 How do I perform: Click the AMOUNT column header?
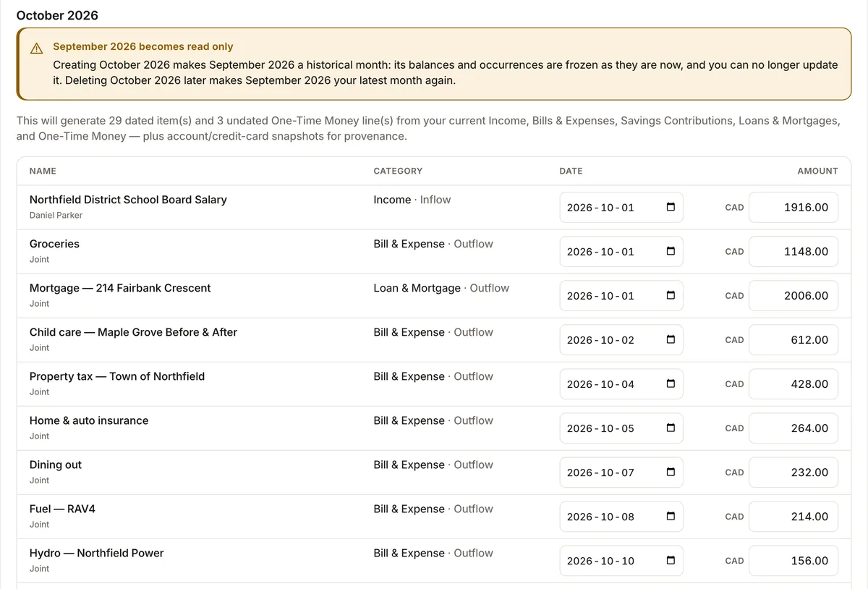tap(817, 171)
